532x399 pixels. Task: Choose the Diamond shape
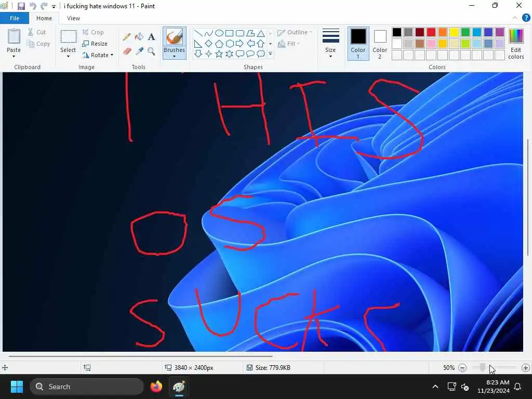pyautogui.click(x=209, y=44)
